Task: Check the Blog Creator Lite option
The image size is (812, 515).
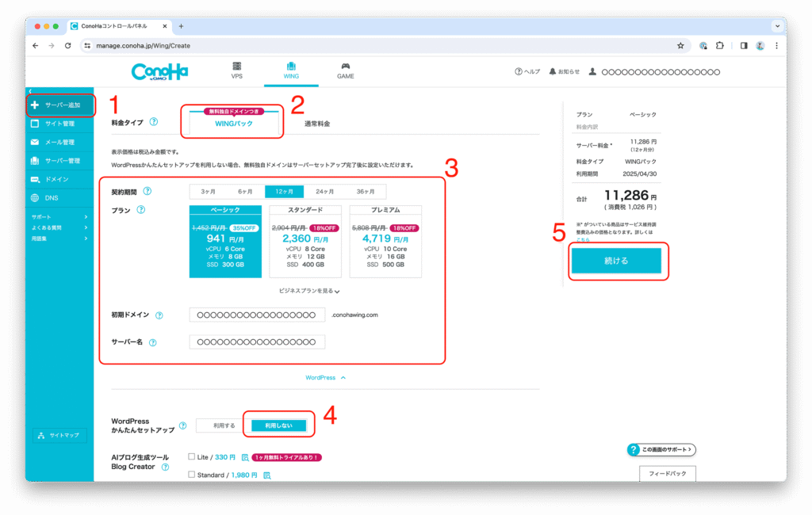Action: (x=192, y=457)
